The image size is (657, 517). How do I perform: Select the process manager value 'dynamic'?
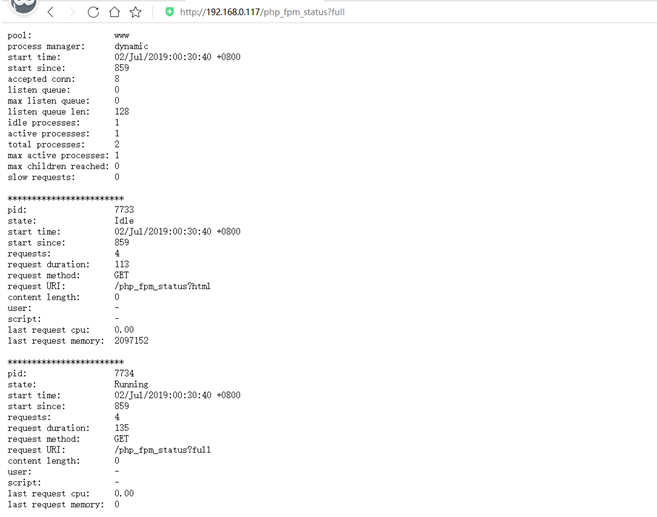[x=131, y=47]
